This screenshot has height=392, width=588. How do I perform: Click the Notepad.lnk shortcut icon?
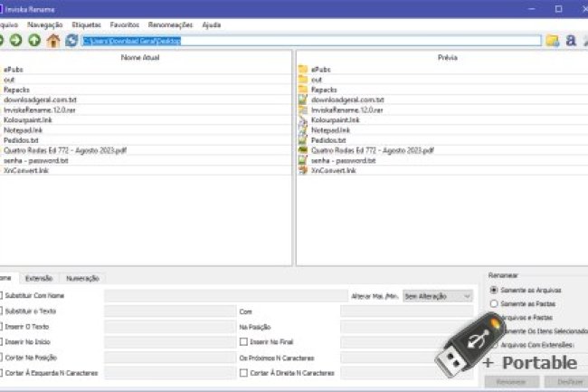(x=303, y=129)
